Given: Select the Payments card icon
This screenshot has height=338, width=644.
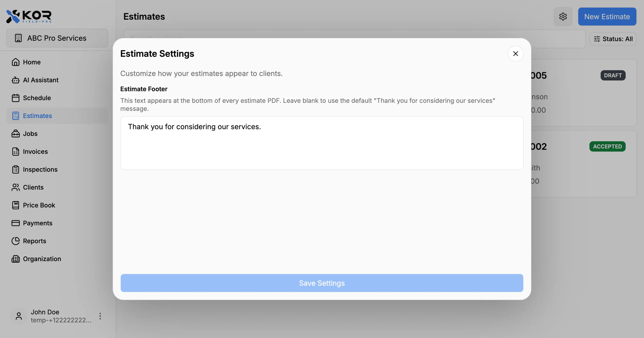Looking at the screenshot, I should pos(15,223).
